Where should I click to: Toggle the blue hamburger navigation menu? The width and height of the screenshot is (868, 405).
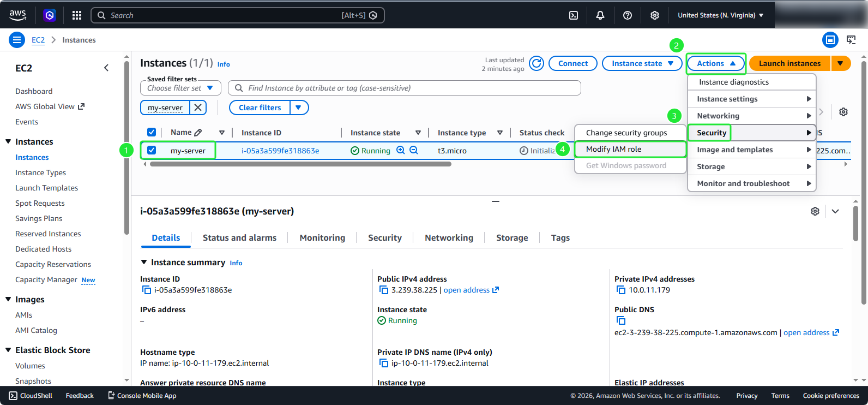pos(17,40)
